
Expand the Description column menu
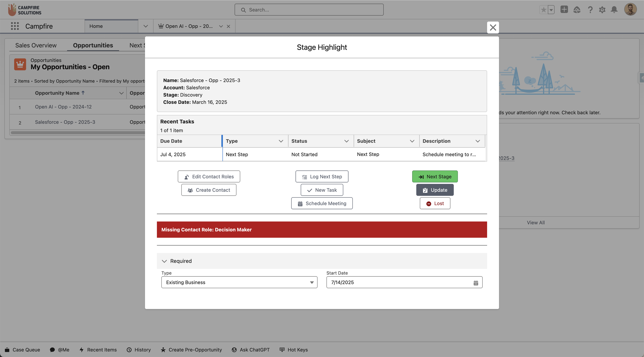[x=477, y=141]
